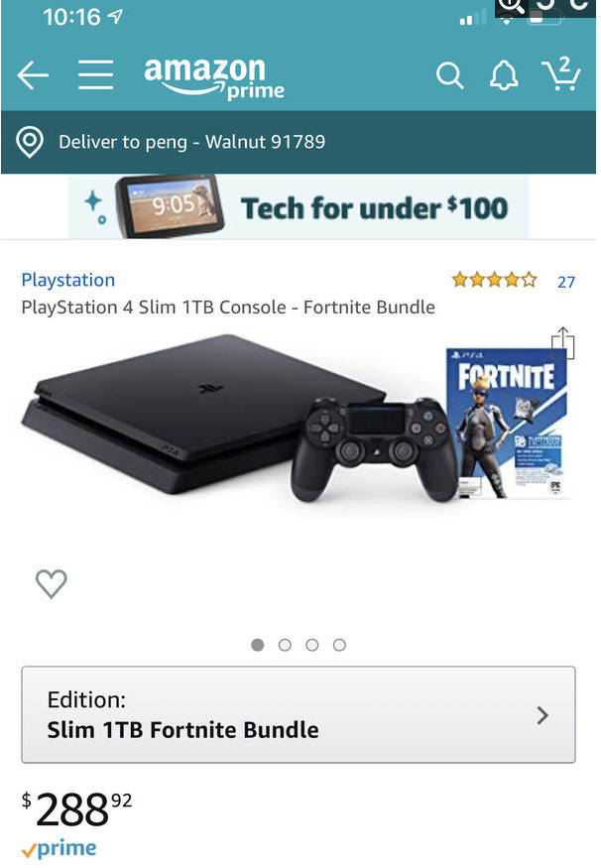The width and height of the screenshot is (601, 868).
Task: Select the fourth image page dot
Action: click(339, 645)
